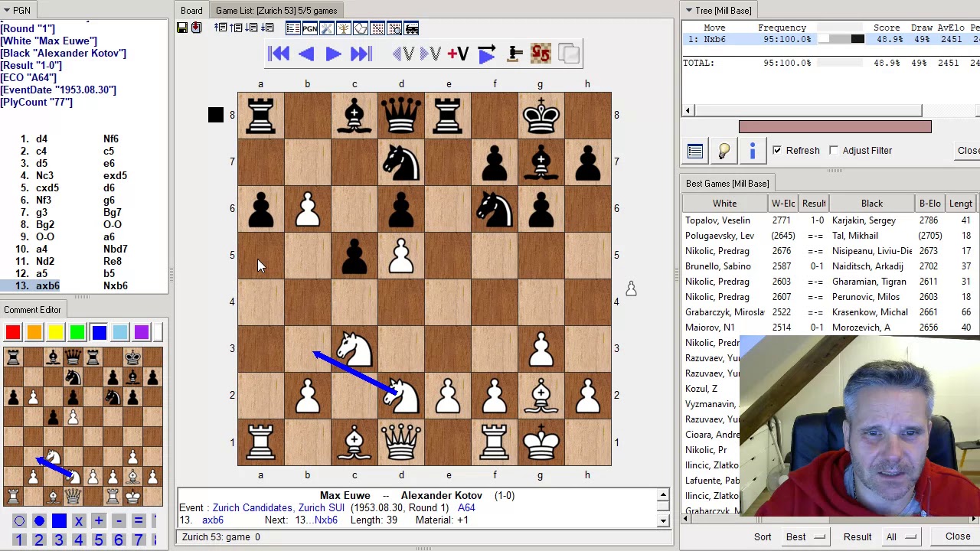Sort best games by Black column
Viewport: 980px width, 551px height.
(x=872, y=204)
